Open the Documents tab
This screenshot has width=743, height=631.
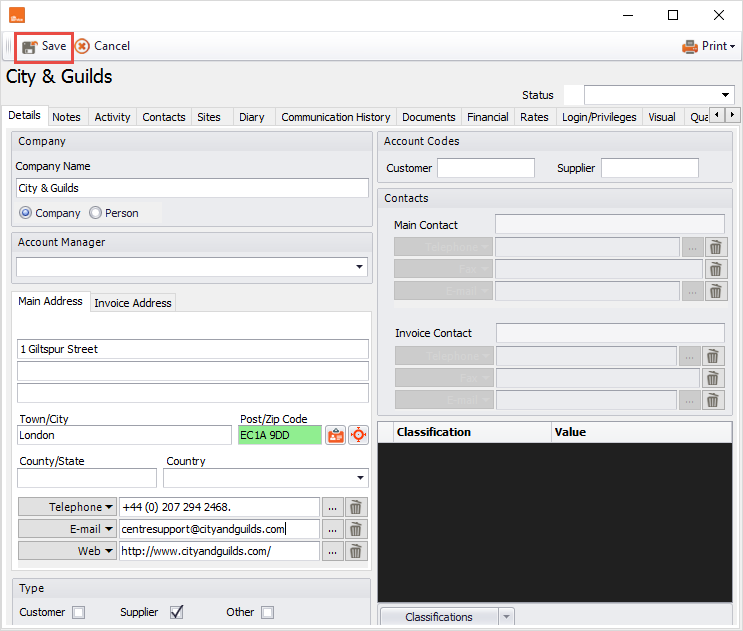coord(429,117)
